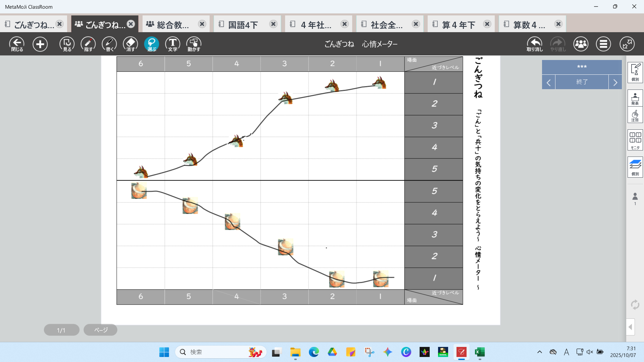Click the Windows taskbar search box
Image resolution: width=644 pixels, height=362 pixels.
(x=215, y=352)
